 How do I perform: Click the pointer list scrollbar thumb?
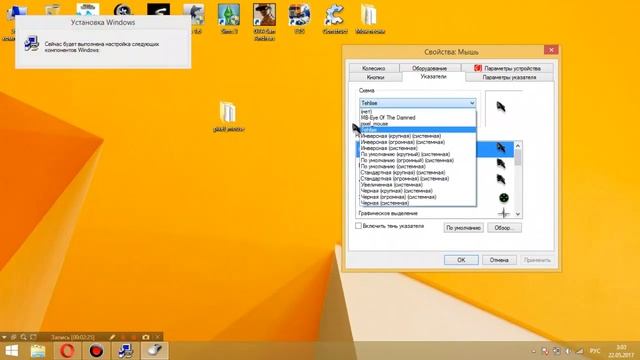[518, 158]
